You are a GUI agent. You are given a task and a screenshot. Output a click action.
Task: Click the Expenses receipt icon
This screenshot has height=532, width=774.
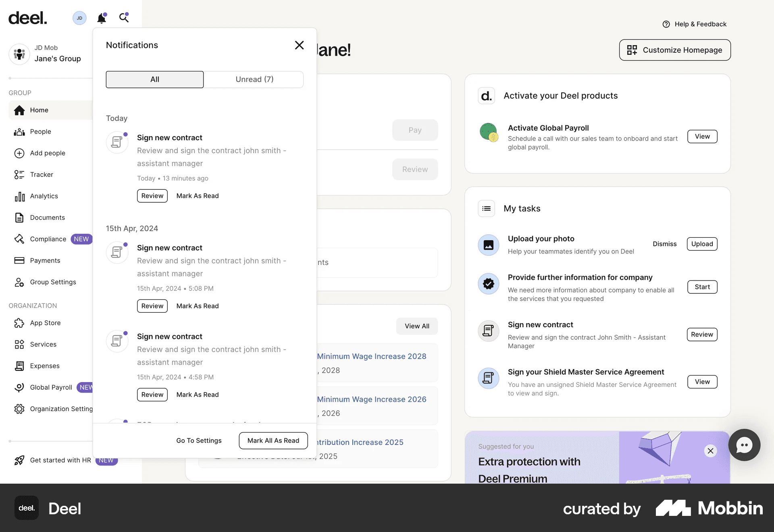coord(19,366)
